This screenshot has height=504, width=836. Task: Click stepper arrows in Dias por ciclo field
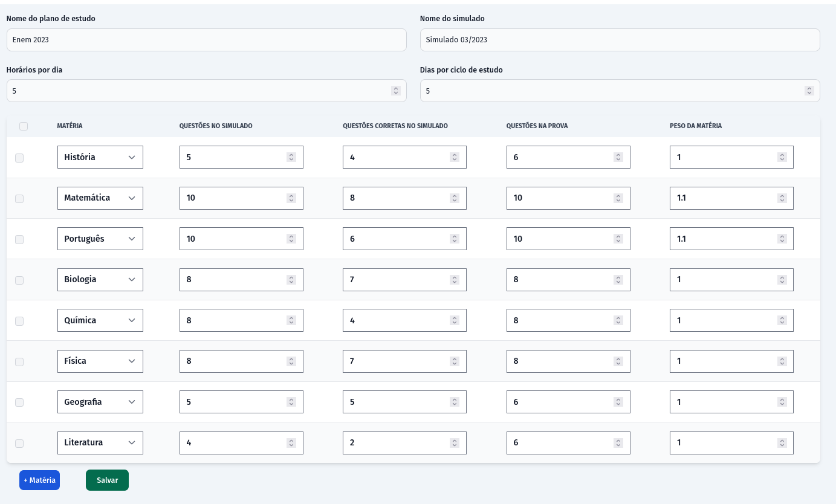[x=809, y=91]
